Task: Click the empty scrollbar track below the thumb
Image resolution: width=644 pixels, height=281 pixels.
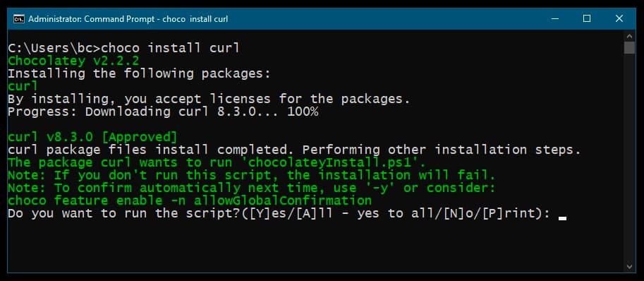Action: tap(630, 157)
